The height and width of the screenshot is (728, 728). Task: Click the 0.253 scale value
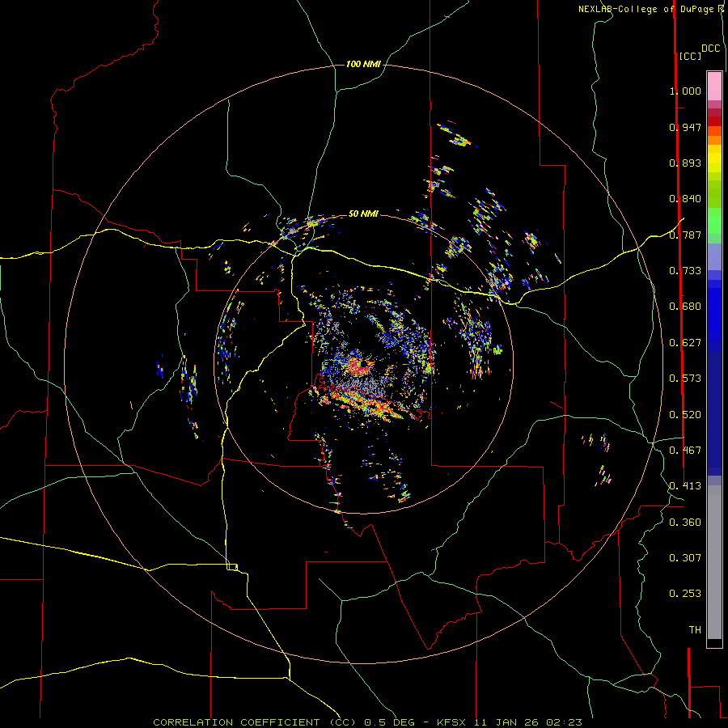click(x=685, y=594)
